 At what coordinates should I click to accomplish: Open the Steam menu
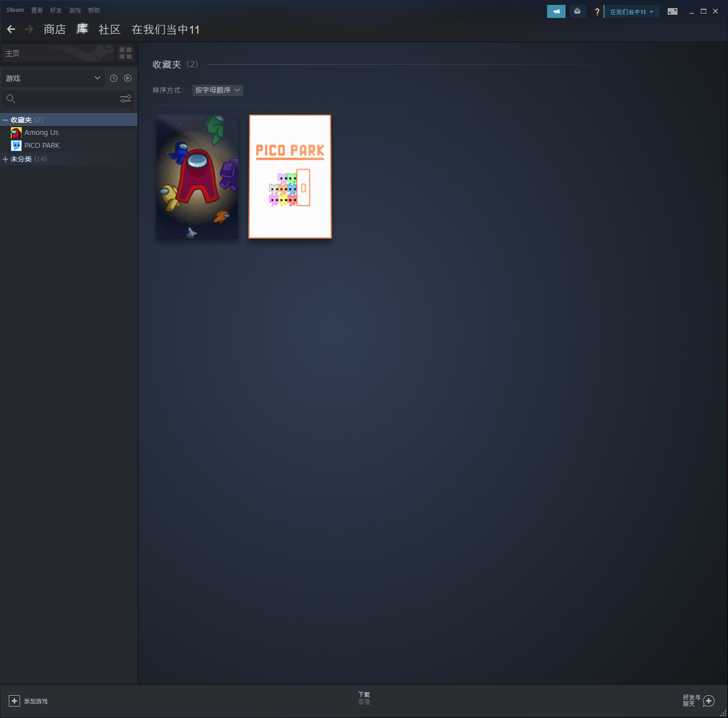[15, 10]
